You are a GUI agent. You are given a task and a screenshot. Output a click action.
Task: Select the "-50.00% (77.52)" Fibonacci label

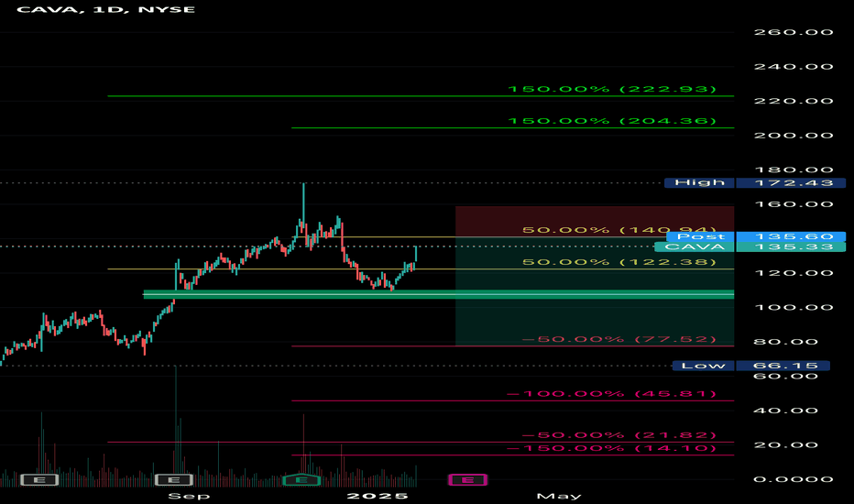619,339
